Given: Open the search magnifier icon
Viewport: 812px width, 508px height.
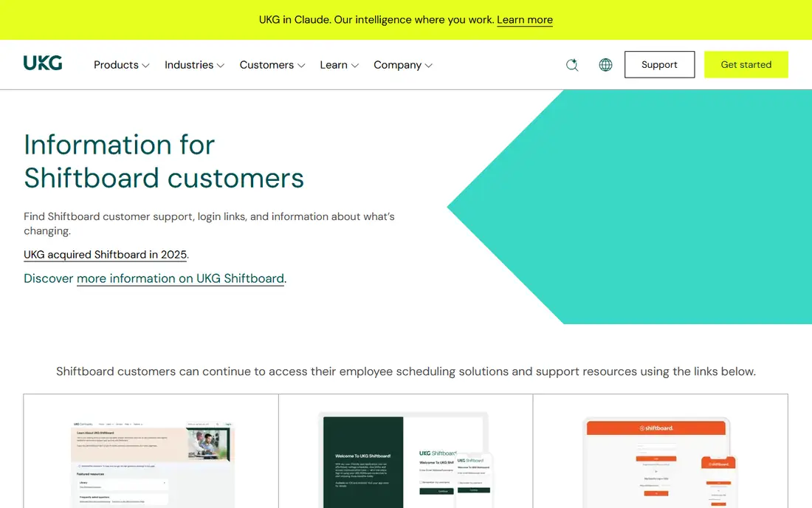Looking at the screenshot, I should point(571,65).
